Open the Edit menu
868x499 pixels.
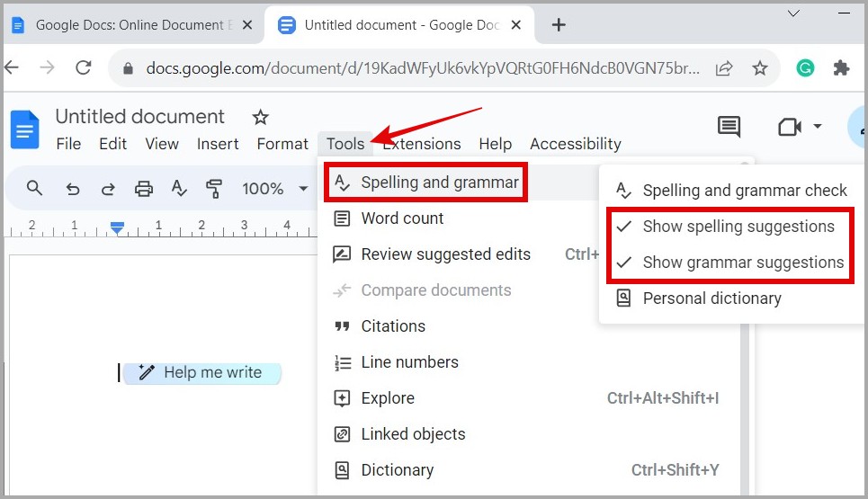[113, 144]
